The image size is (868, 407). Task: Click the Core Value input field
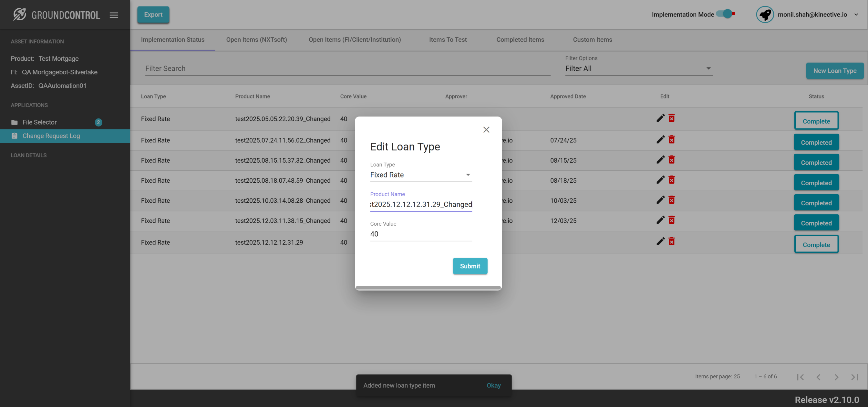coord(420,234)
